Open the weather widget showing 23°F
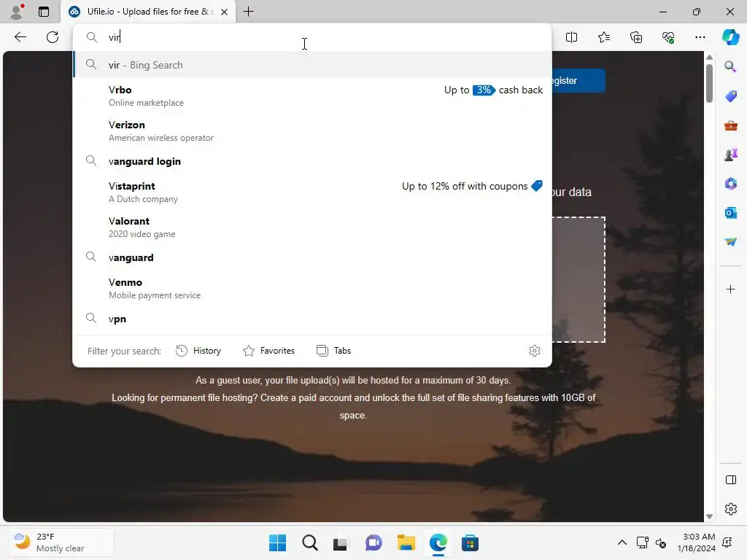Image resolution: width=747 pixels, height=560 pixels. click(61, 542)
